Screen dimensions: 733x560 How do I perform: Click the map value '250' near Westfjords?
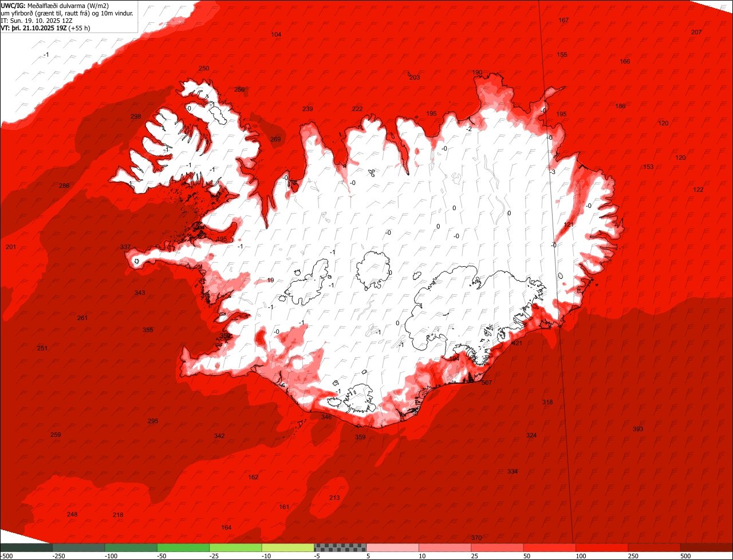click(x=204, y=68)
